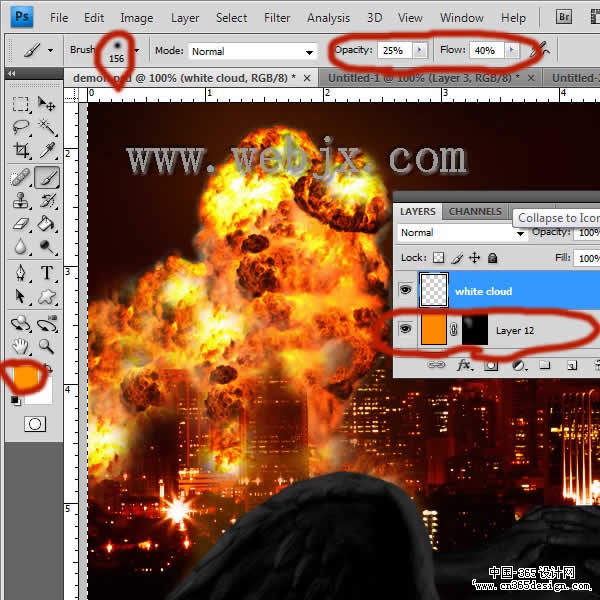Toggle lock transparent pixels

(439, 258)
